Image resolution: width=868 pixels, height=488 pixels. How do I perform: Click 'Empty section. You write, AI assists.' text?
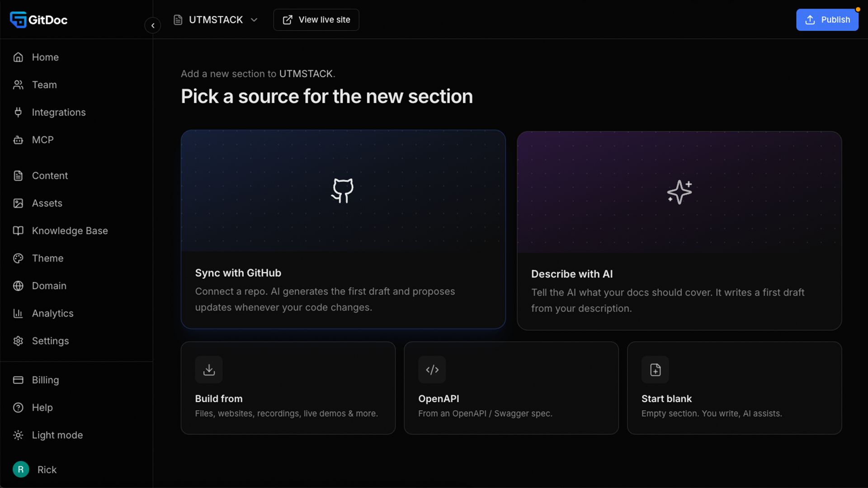[x=712, y=413]
